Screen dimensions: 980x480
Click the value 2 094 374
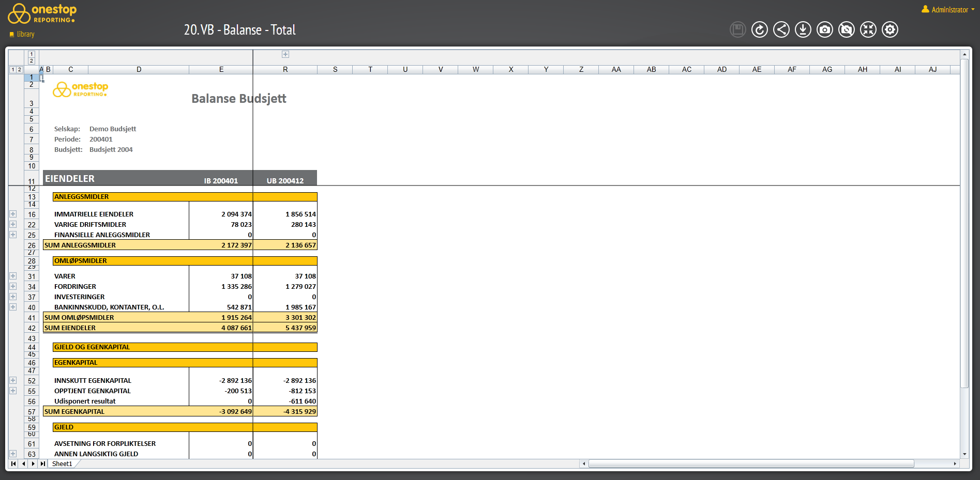coord(236,214)
